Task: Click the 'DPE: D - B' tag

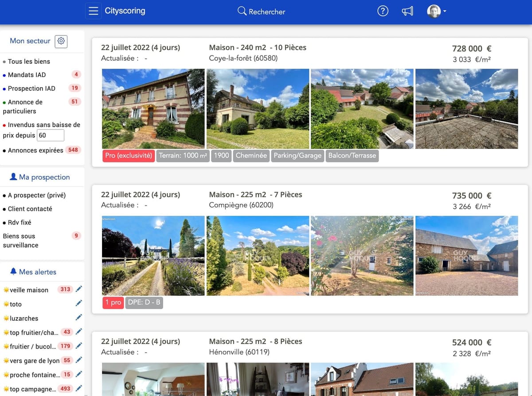Action: [144, 303]
